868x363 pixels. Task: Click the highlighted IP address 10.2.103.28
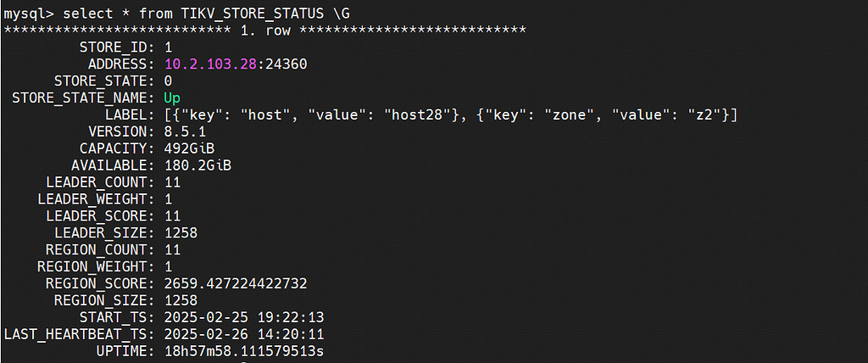pos(210,64)
